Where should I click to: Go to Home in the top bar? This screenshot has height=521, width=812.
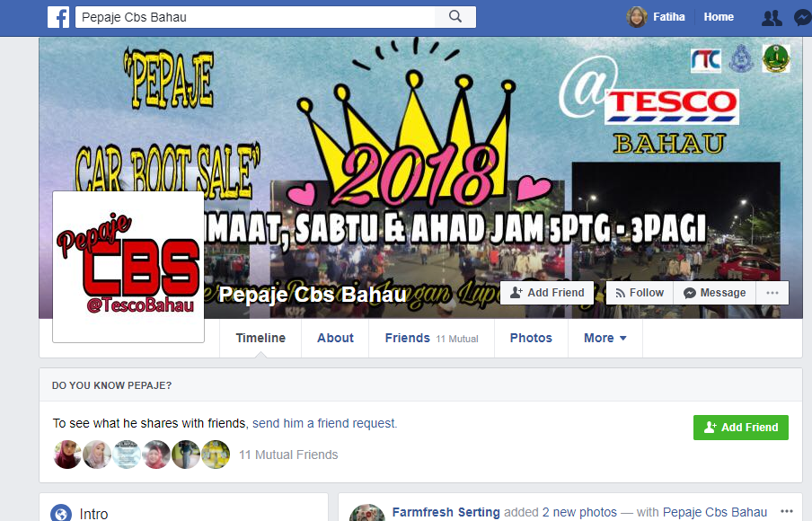719,17
